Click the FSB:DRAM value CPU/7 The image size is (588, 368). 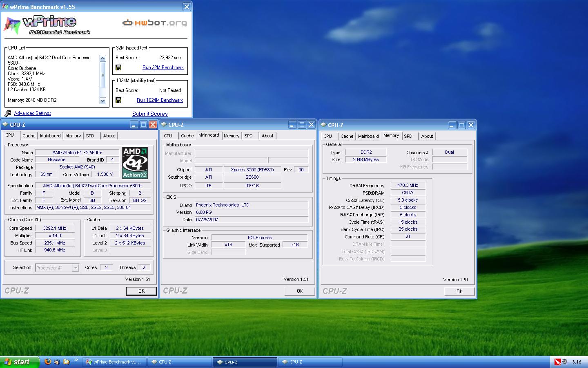click(408, 193)
